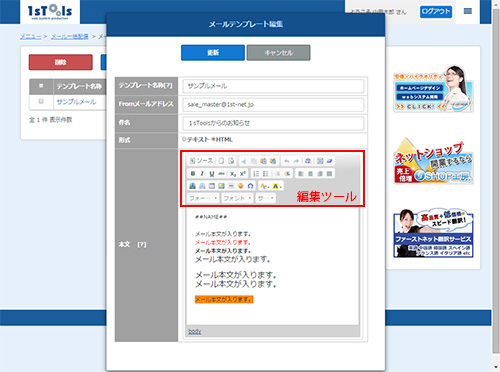Click the 件名 subject input field

pyautogui.click(x=273, y=123)
